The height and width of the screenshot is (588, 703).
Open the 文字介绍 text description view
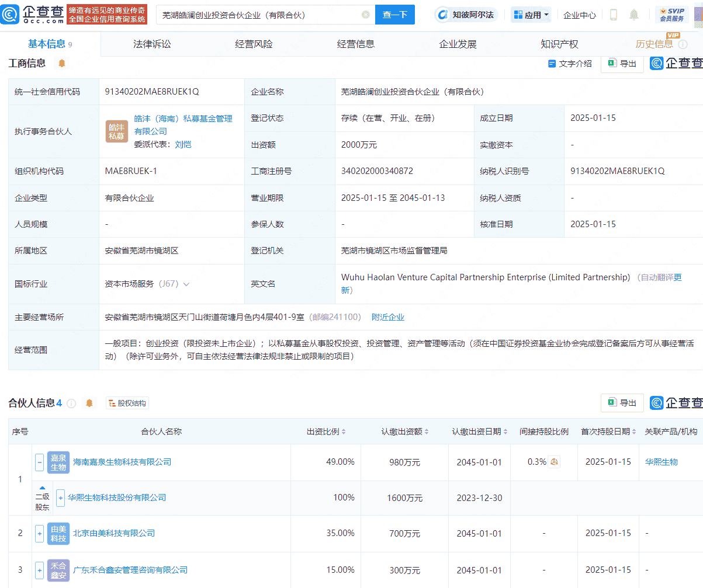[x=570, y=64]
